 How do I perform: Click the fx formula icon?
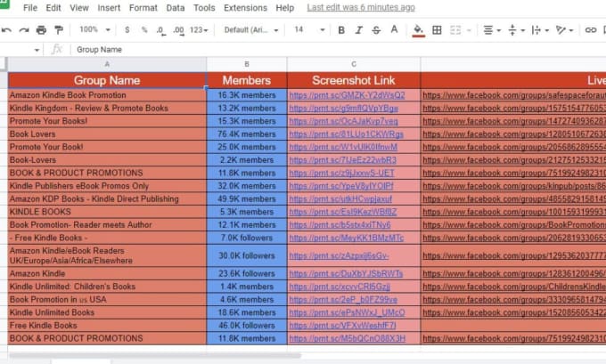[57, 49]
